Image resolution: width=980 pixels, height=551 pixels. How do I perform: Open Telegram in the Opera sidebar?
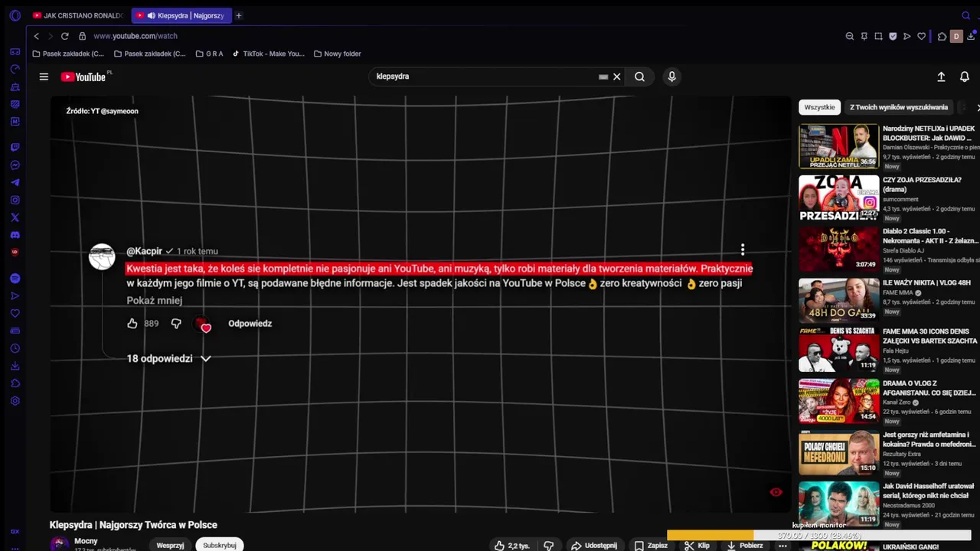tap(15, 183)
